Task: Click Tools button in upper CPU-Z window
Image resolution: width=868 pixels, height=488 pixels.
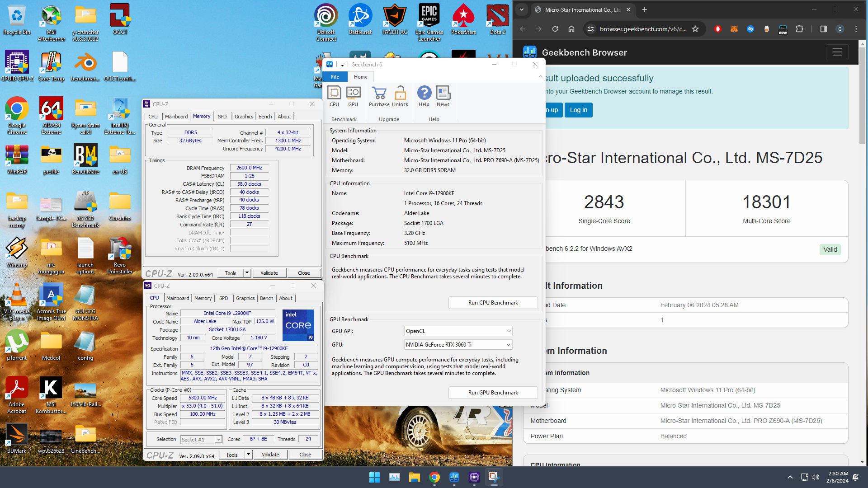Action: pyautogui.click(x=231, y=273)
